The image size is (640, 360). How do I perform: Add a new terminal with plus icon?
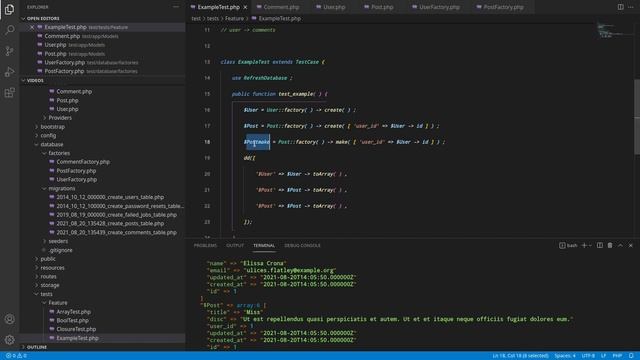coord(584,245)
